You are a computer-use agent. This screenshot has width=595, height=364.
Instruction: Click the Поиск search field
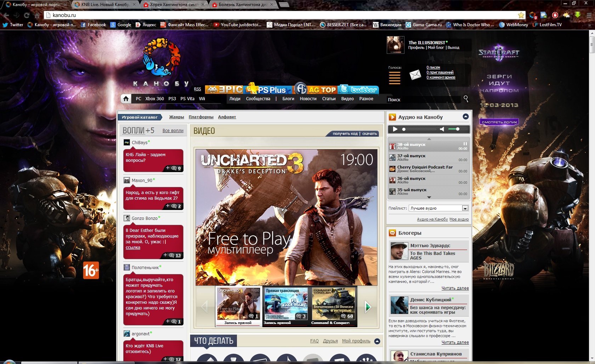pyautogui.click(x=423, y=99)
